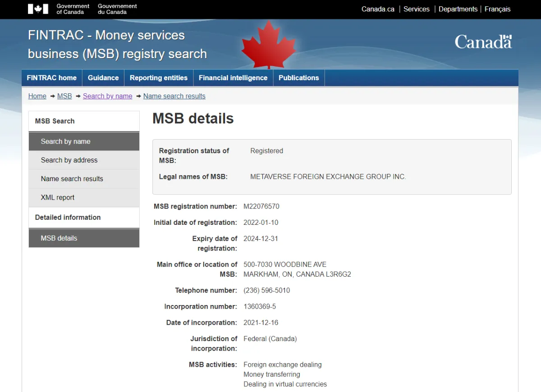Click the Federal (Canada) jurisdiction value
541x392 pixels.
coord(270,339)
